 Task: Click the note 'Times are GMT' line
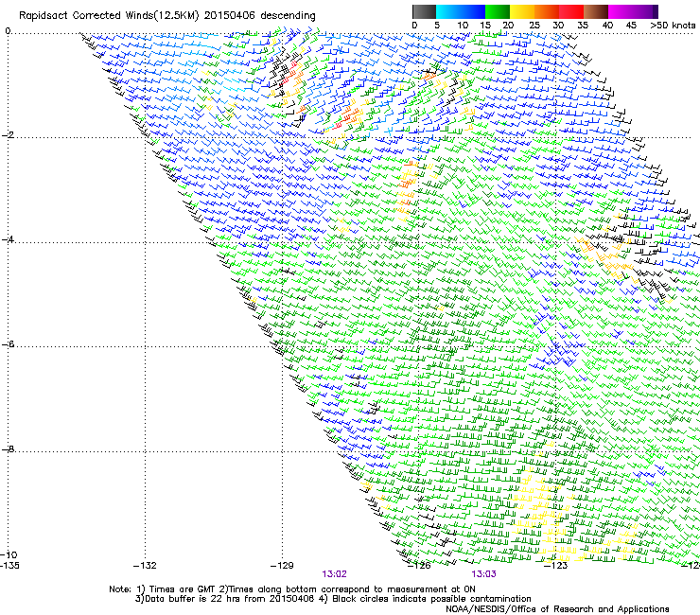pos(292,589)
